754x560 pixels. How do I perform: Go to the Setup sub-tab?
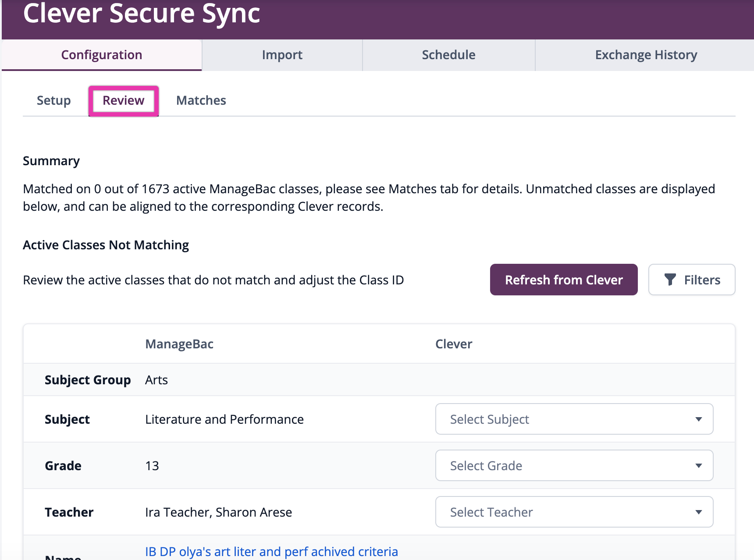point(54,100)
